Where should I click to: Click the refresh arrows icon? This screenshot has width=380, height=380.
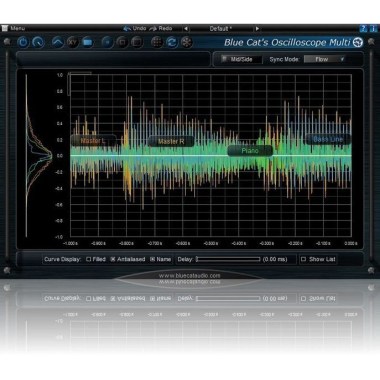tap(172, 42)
